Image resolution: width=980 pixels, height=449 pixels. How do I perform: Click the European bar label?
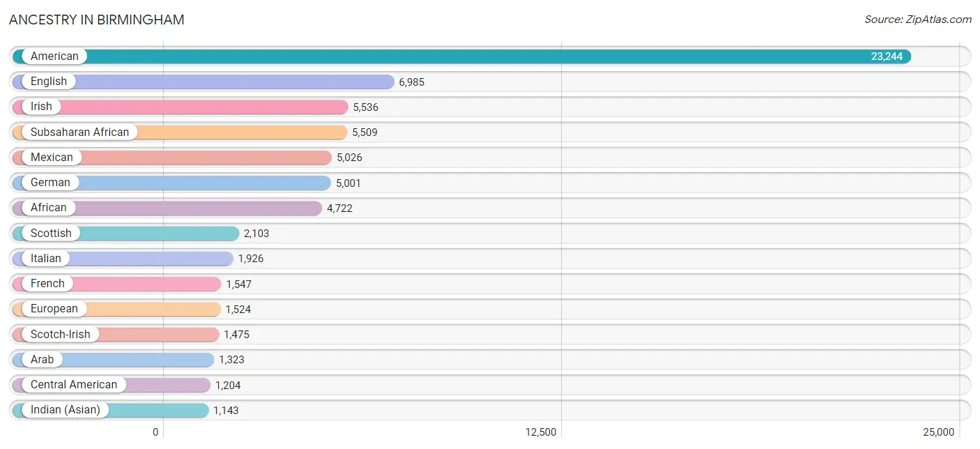54,309
